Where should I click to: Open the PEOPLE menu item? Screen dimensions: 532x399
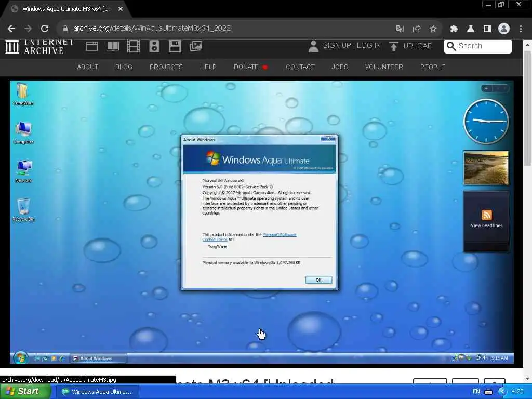[433, 67]
